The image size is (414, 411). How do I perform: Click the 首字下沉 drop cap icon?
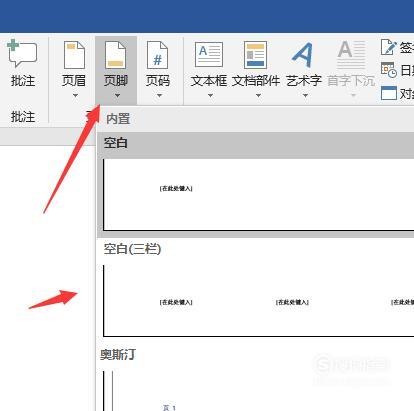click(x=351, y=55)
